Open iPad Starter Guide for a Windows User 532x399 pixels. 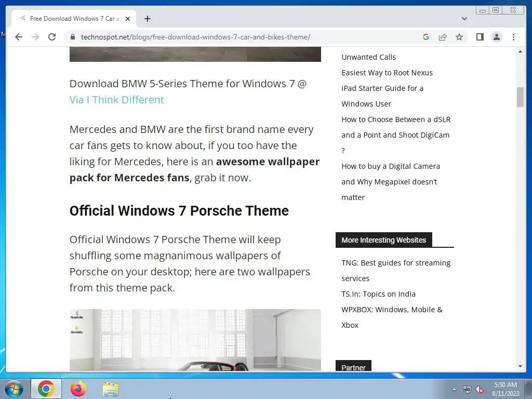point(382,96)
